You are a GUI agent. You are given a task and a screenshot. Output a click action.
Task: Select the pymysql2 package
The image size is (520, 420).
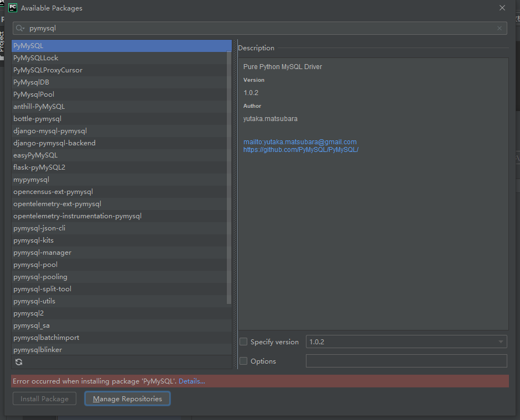point(121,313)
